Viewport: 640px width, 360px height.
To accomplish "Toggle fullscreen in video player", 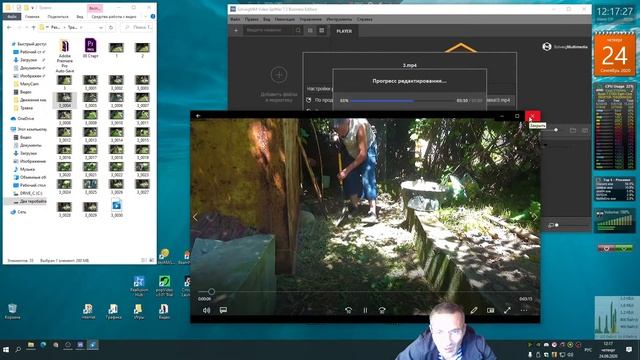I will click(x=507, y=310).
